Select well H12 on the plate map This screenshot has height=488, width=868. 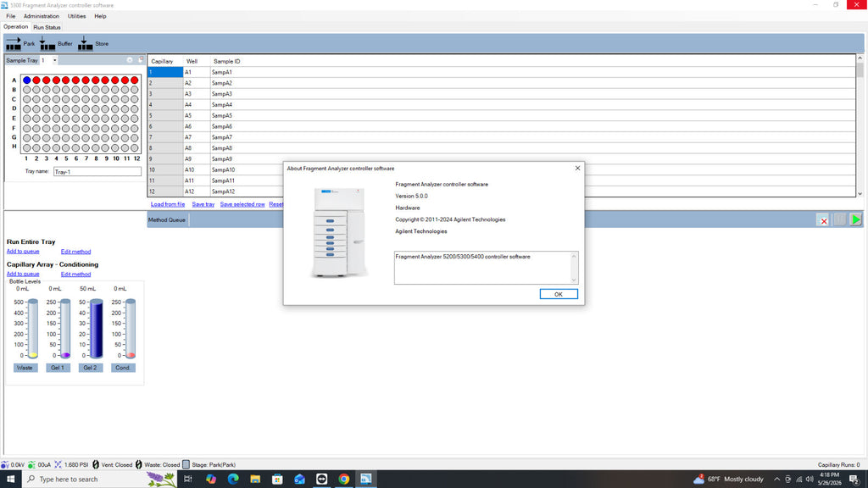(135, 147)
